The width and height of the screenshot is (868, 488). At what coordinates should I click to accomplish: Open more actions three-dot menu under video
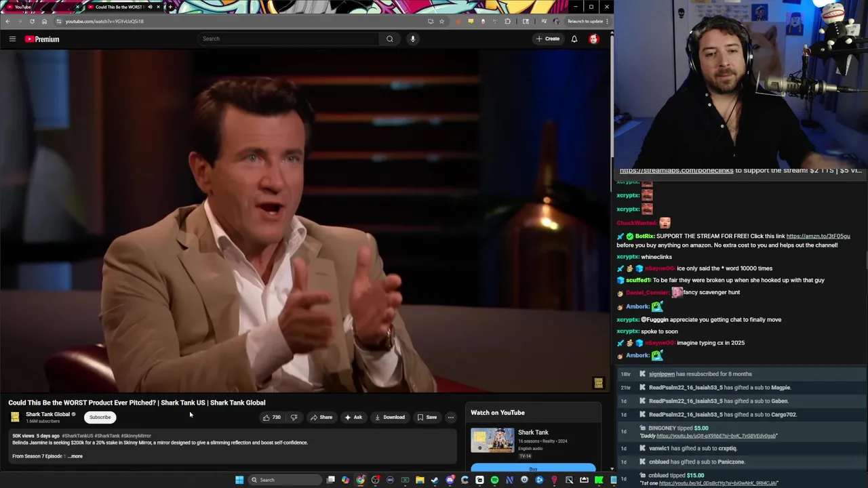click(450, 418)
